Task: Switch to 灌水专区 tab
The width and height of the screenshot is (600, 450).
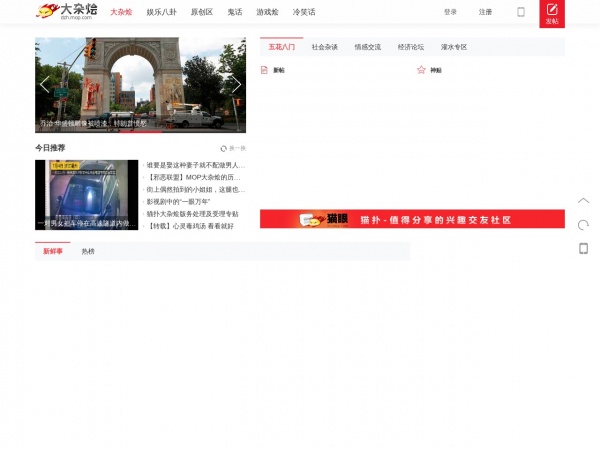Action: tap(454, 47)
